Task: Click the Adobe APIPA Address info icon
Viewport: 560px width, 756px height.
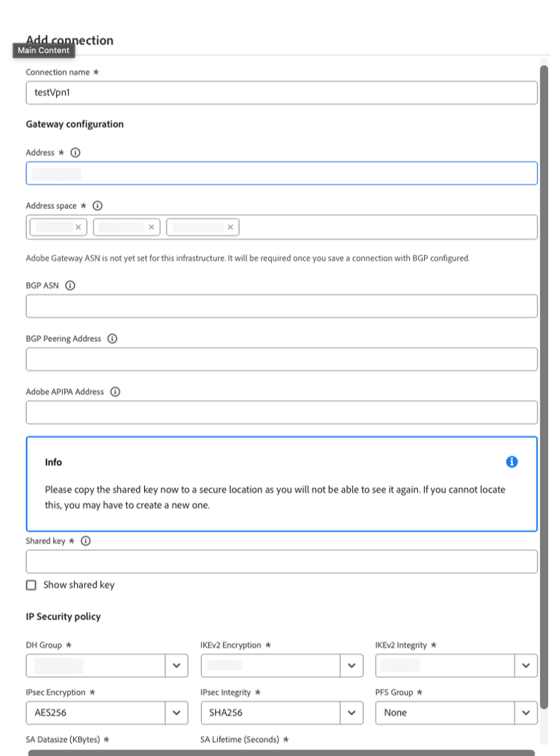Action: tap(115, 392)
